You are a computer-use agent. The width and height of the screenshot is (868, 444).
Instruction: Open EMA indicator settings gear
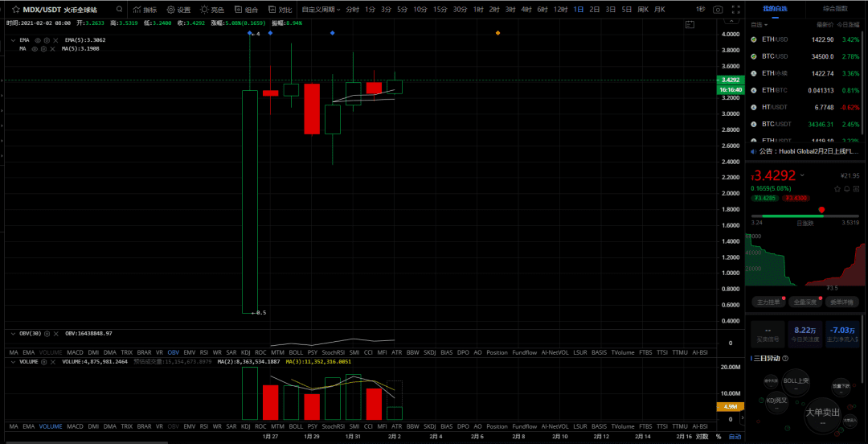[47, 40]
